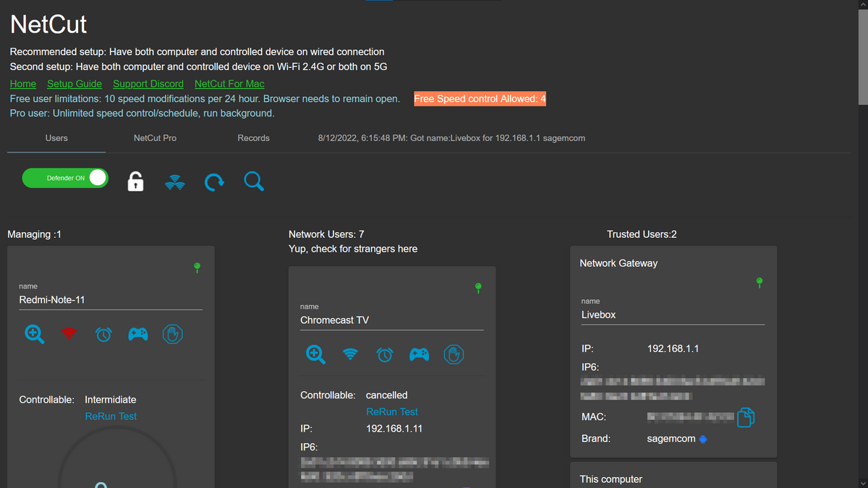Click the Managing :1 heading
This screenshot has height=488, width=868.
[34, 234]
